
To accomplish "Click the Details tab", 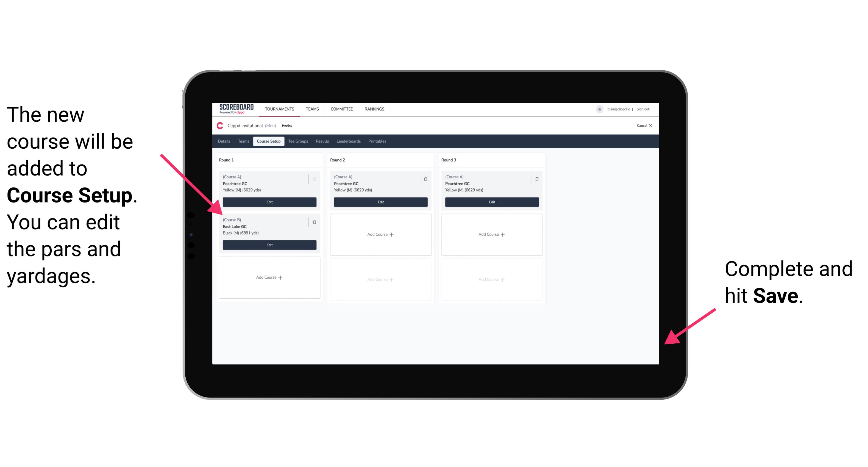I will [x=224, y=141].
